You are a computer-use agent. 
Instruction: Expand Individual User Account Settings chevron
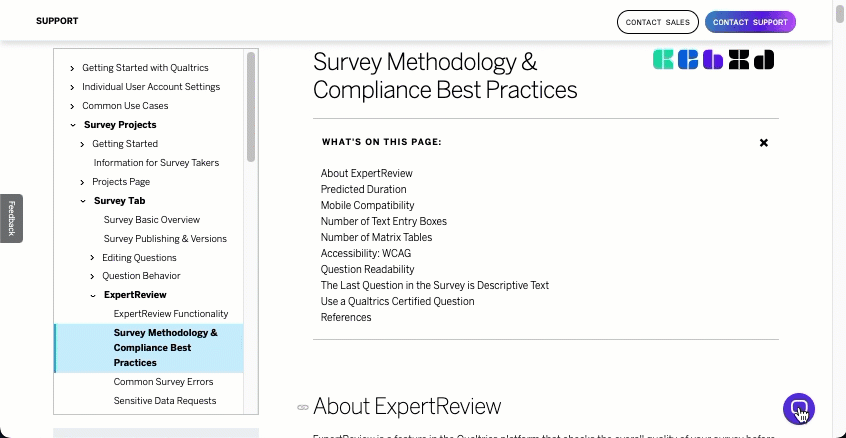tap(72, 87)
